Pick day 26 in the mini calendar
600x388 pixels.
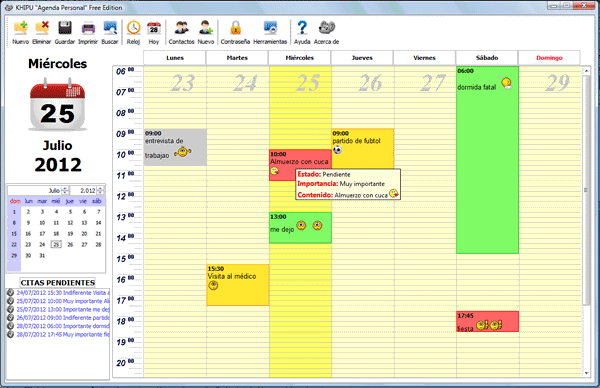70,245
